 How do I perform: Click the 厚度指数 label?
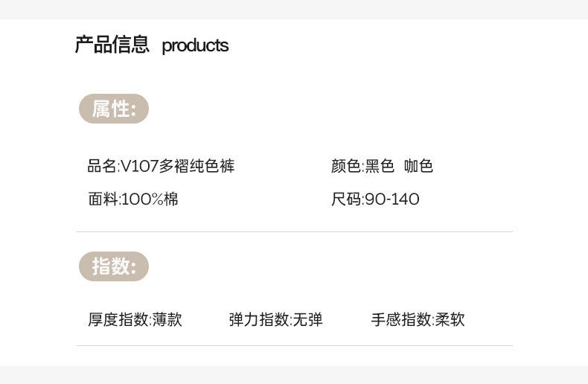[118, 320]
